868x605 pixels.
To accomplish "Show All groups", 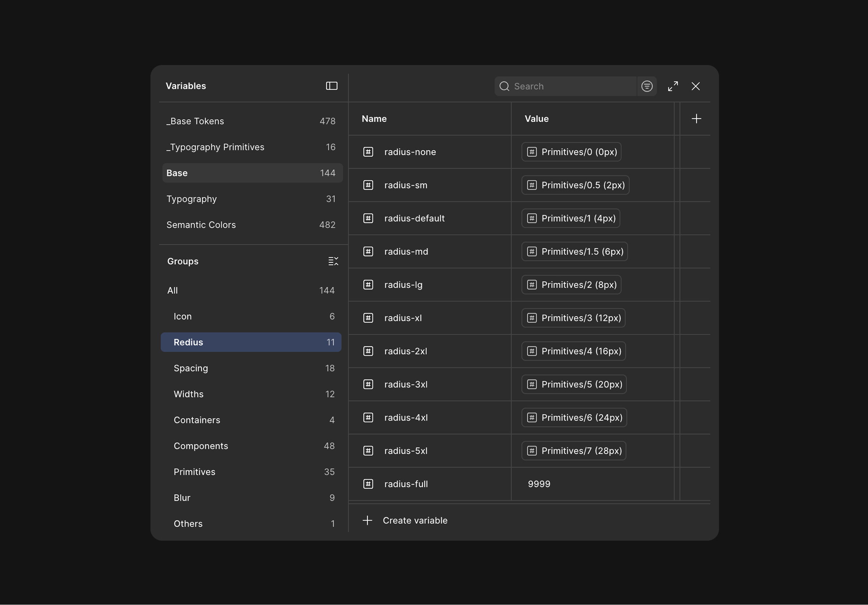I will [x=251, y=291].
